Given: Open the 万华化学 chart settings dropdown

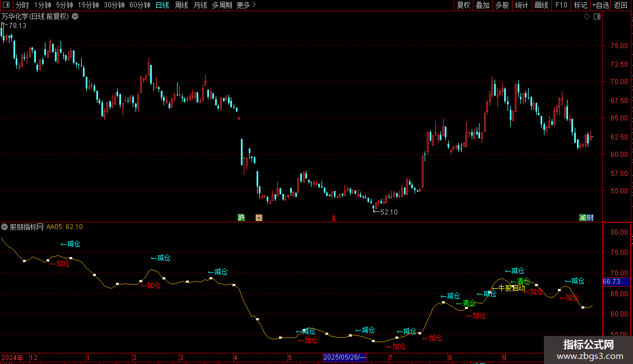Looking at the screenshot, I should pos(75,17).
